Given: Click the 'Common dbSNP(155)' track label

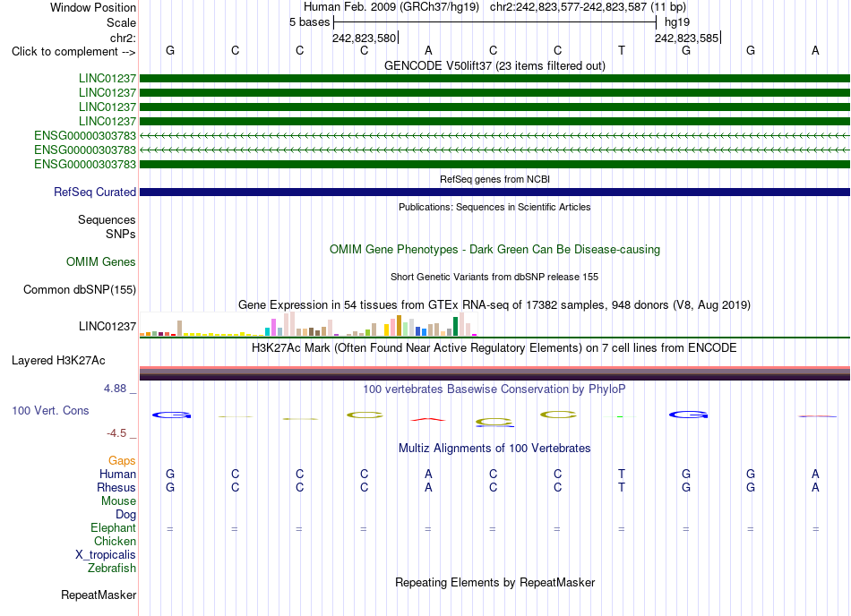Looking at the screenshot, I should tap(80, 289).
